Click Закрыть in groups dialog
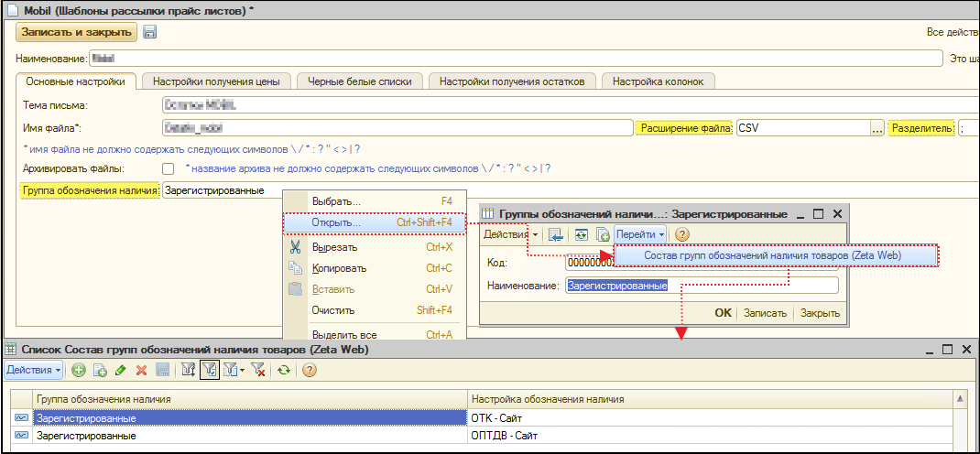The height and width of the screenshot is (454, 980). tap(820, 313)
